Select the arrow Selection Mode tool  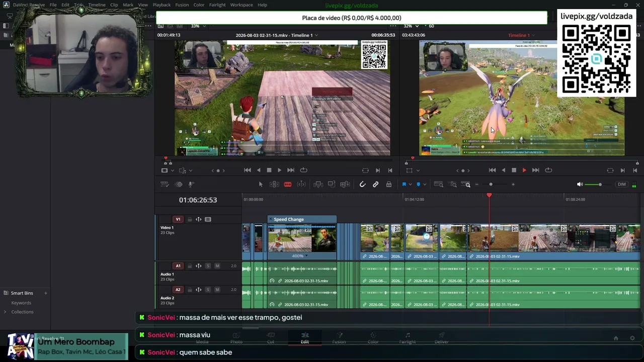tap(261, 185)
